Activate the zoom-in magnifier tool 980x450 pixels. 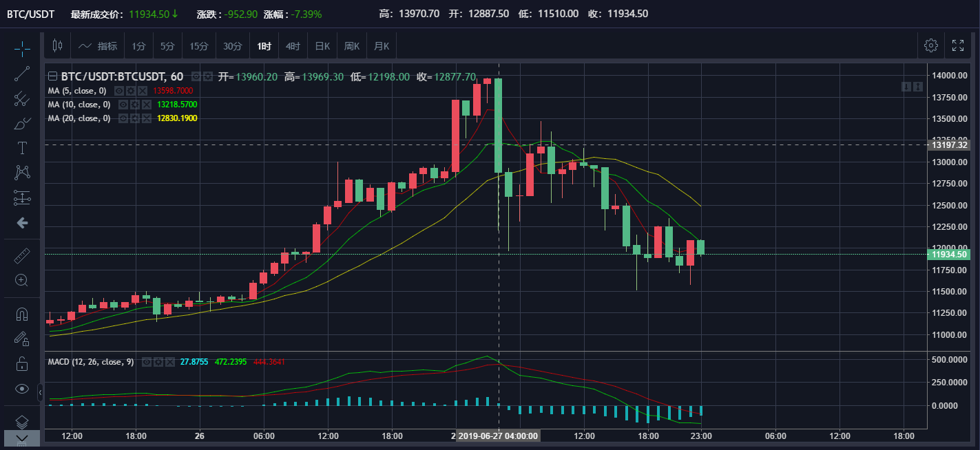22,280
